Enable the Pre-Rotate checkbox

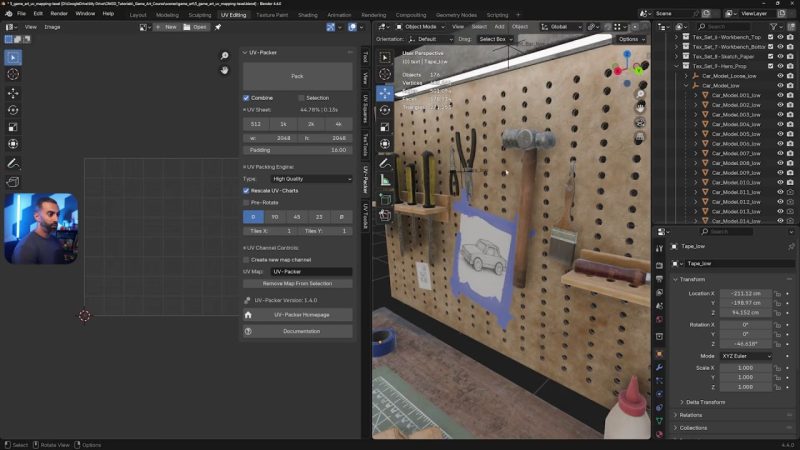pyautogui.click(x=247, y=202)
